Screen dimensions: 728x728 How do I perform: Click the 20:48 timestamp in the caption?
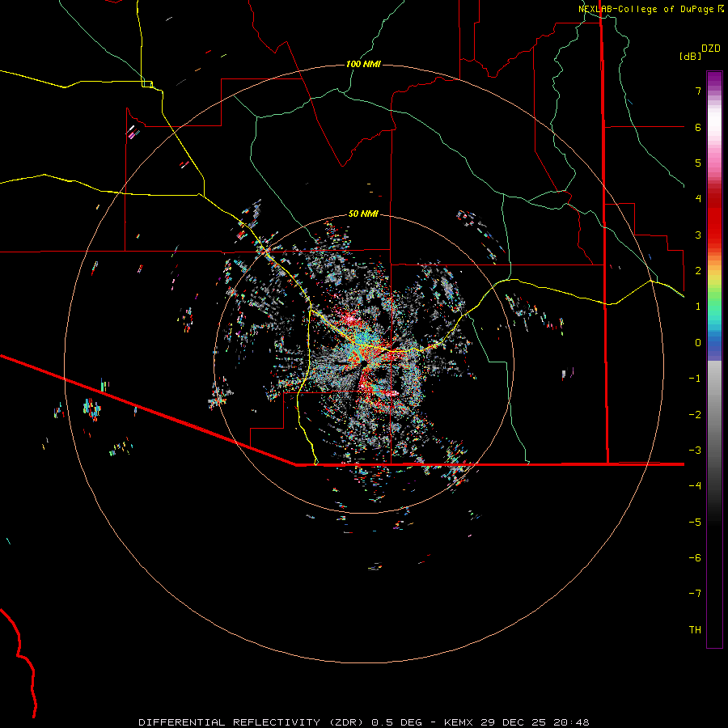point(573,722)
